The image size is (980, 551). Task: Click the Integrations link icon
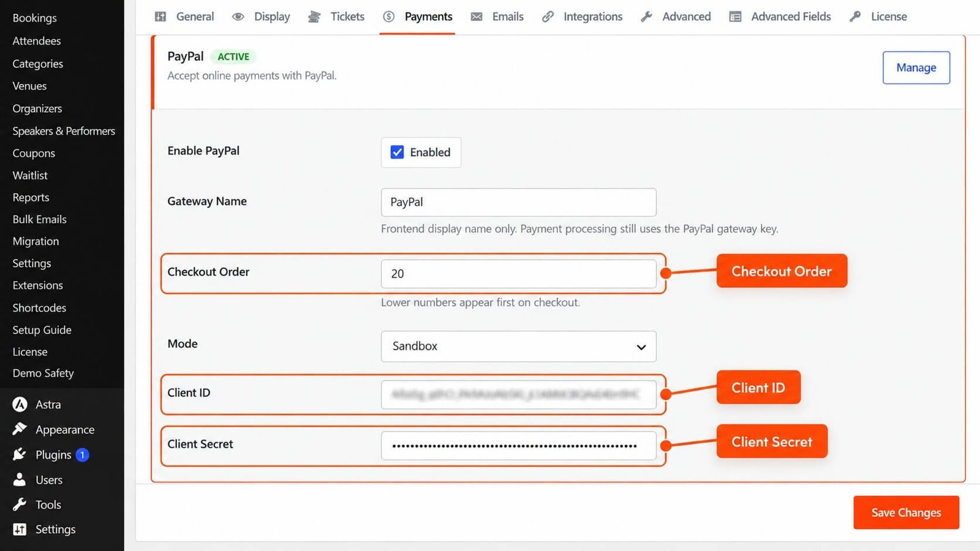coord(548,17)
